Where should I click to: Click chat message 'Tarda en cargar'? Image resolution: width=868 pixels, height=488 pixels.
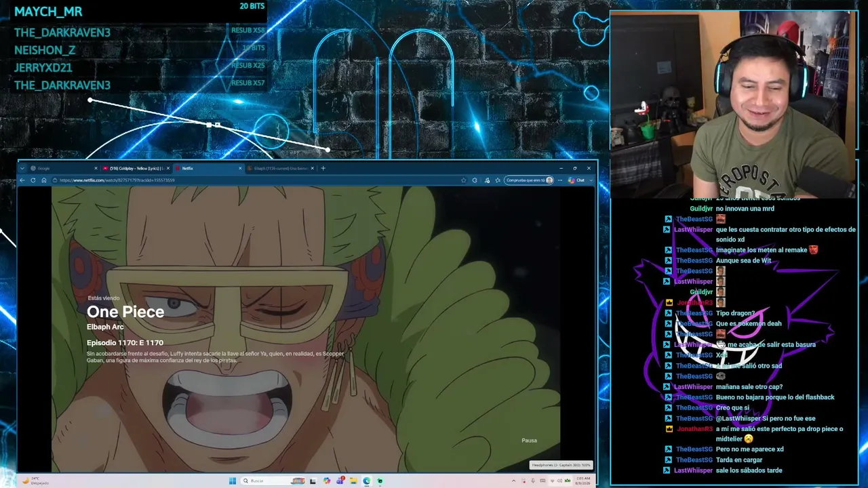click(x=739, y=460)
